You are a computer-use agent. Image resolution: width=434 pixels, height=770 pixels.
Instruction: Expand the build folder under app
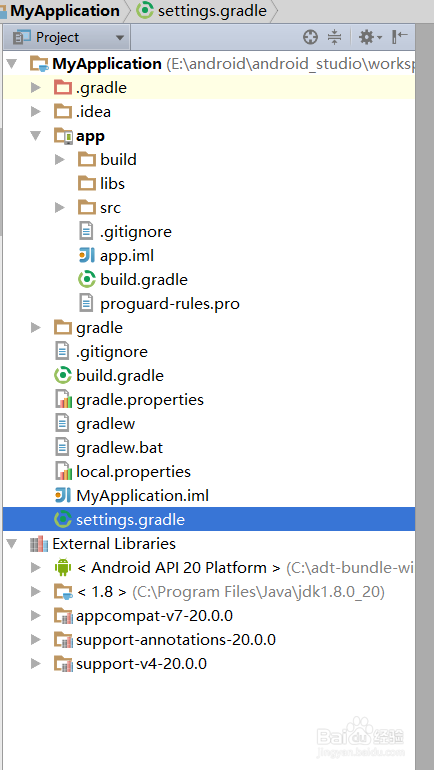(x=59, y=160)
